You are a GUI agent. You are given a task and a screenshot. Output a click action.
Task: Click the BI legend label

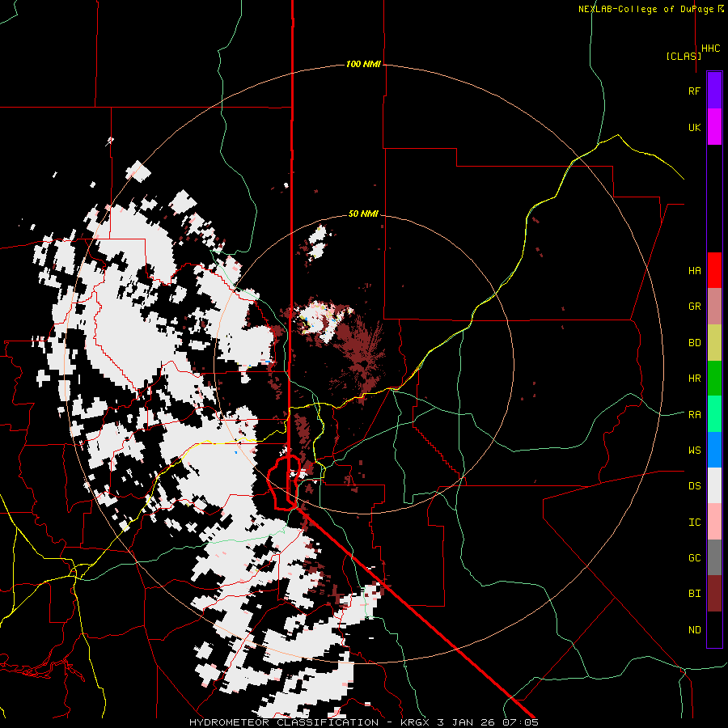pos(694,594)
